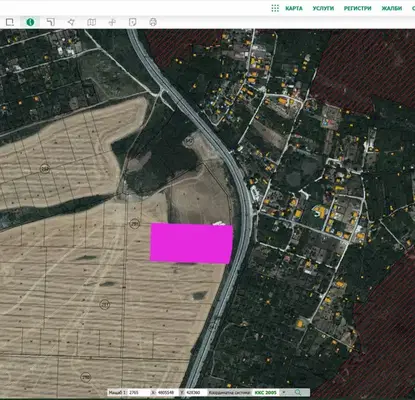Click the crosshair pan tool

(x=112, y=22)
